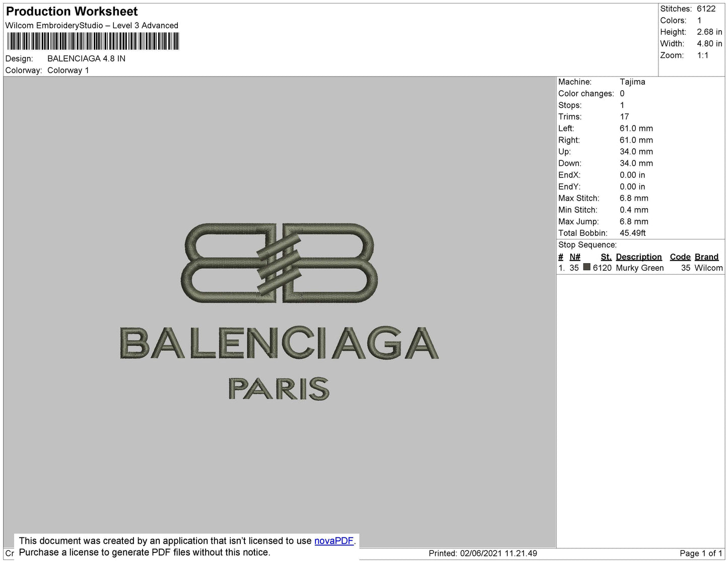Select the Down value '34.0 mm'
Image resolution: width=728 pixels, height=563 pixels.
(636, 163)
